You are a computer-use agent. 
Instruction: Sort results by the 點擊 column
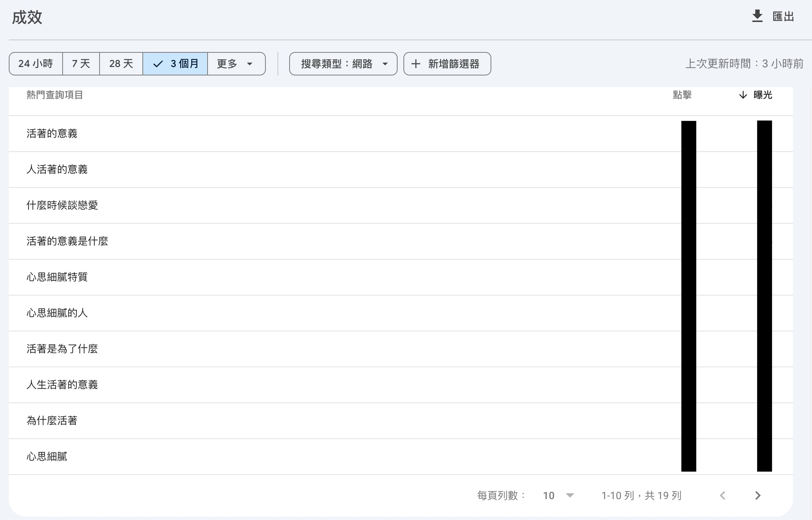[682, 95]
